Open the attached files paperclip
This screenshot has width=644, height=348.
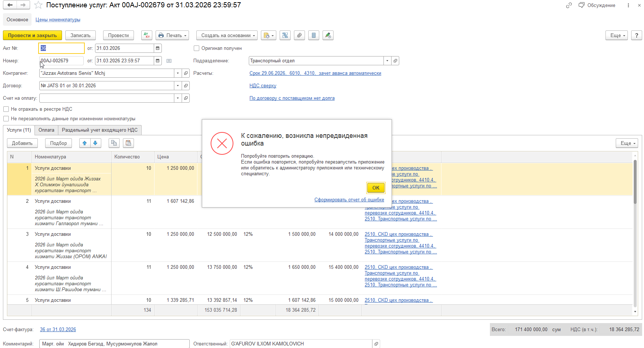click(x=299, y=35)
